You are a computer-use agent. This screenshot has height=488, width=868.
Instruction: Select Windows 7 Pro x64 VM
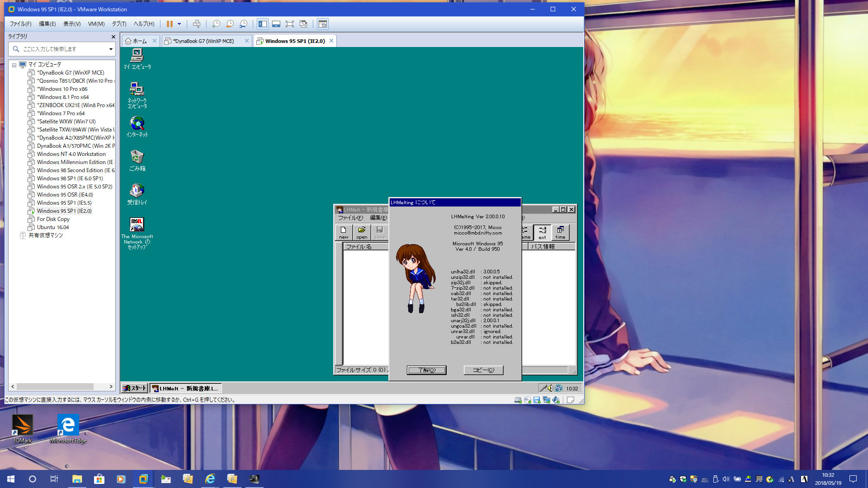pyautogui.click(x=57, y=113)
